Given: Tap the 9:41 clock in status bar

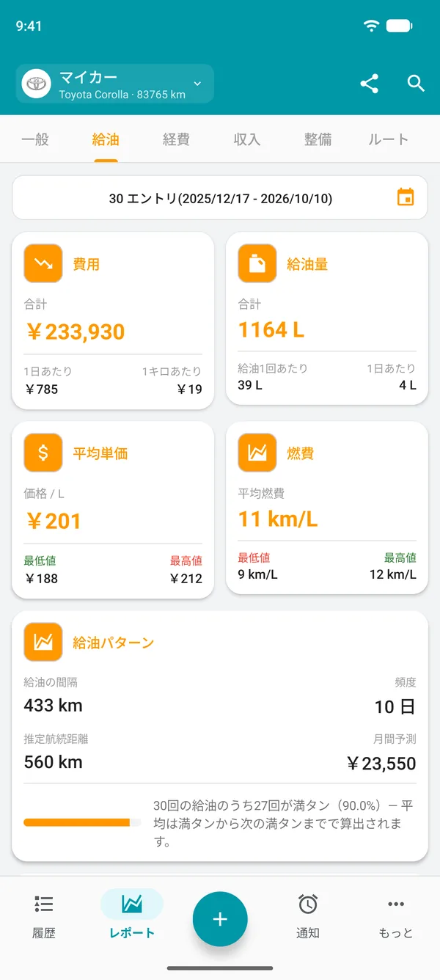Looking at the screenshot, I should (x=29, y=26).
